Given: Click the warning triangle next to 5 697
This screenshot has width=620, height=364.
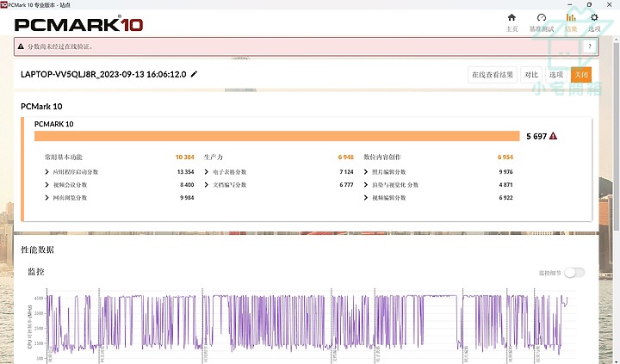Looking at the screenshot, I should (x=553, y=136).
